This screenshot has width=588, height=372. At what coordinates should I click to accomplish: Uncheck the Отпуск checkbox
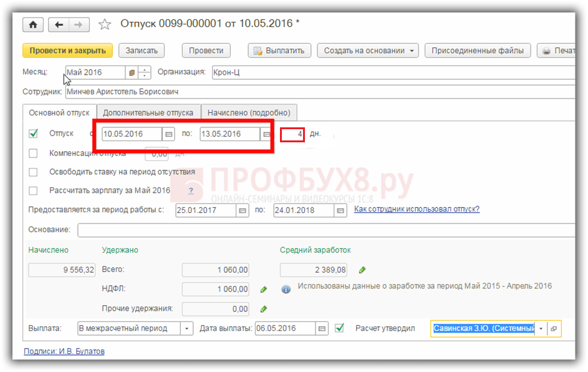[34, 134]
